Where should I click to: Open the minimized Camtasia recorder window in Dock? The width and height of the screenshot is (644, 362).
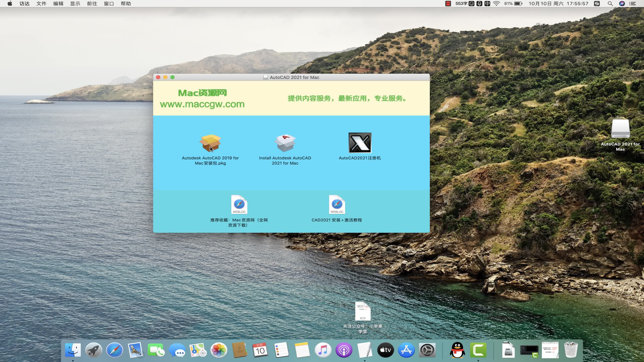(529, 351)
